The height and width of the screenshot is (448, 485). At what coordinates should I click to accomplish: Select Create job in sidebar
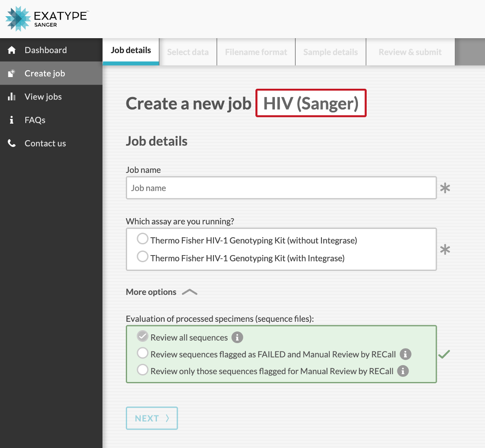51,73
